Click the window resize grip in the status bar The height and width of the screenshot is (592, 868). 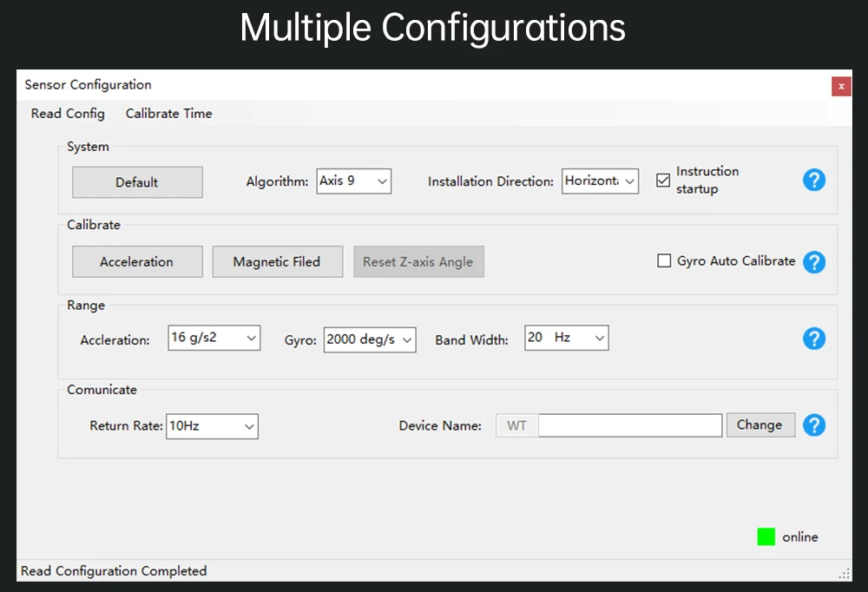pyautogui.click(x=845, y=574)
